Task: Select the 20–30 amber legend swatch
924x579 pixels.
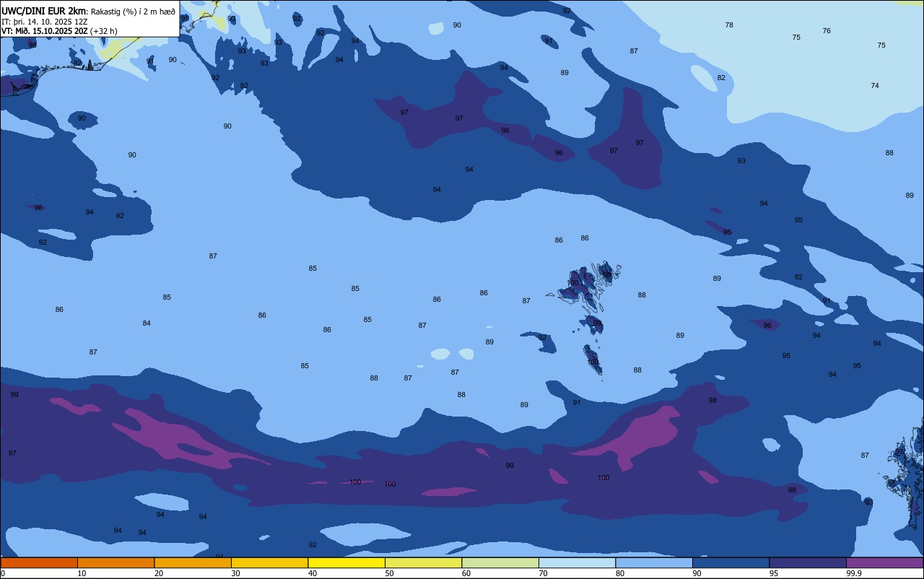Action: [193, 562]
